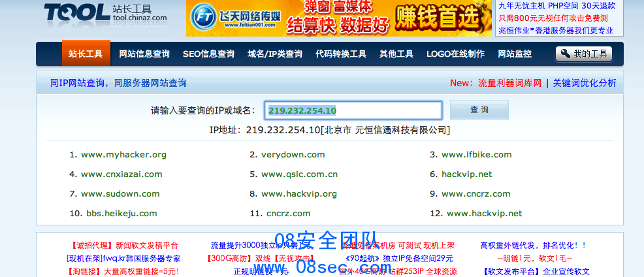The image size is (644, 277).
Task: Open the 网站监控 menu
Action: pyautogui.click(x=515, y=54)
